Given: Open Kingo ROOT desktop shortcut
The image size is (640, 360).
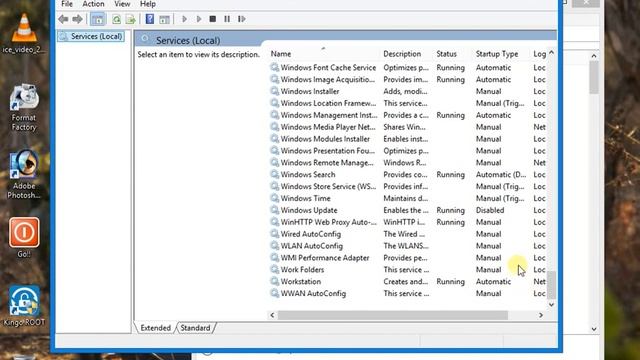Looking at the screenshot, I should click(x=24, y=305).
